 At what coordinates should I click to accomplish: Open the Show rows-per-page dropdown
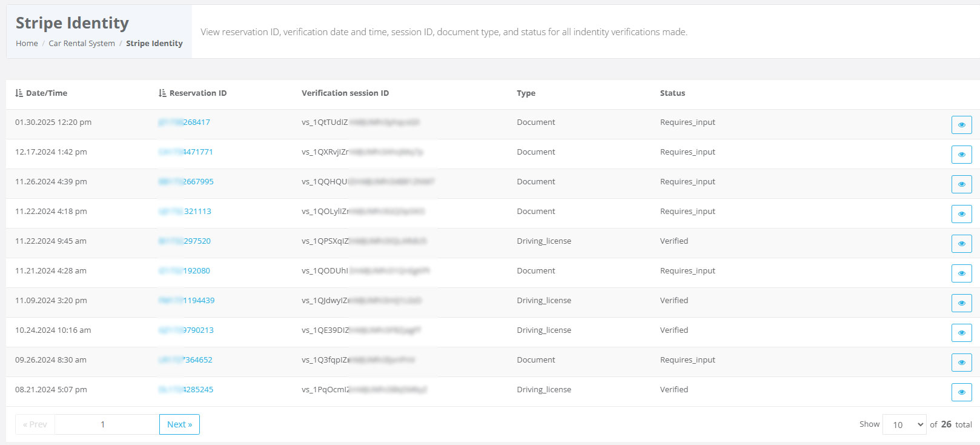(x=904, y=424)
